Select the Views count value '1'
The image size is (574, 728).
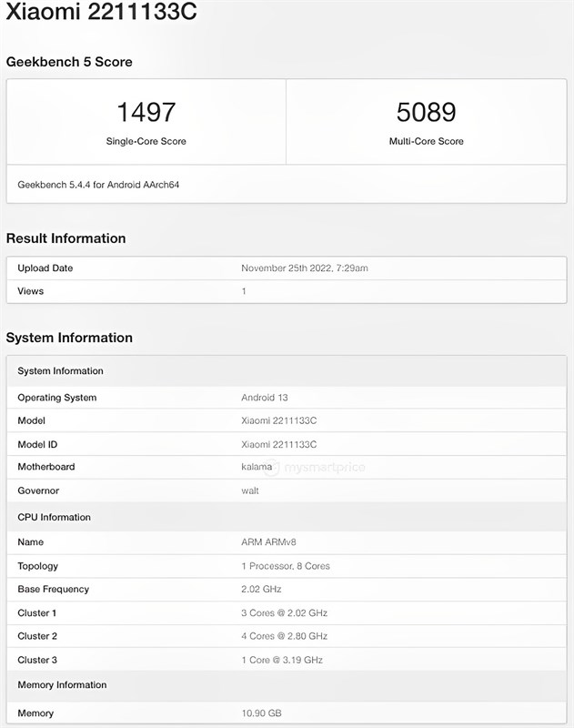click(x=244, y=291)
